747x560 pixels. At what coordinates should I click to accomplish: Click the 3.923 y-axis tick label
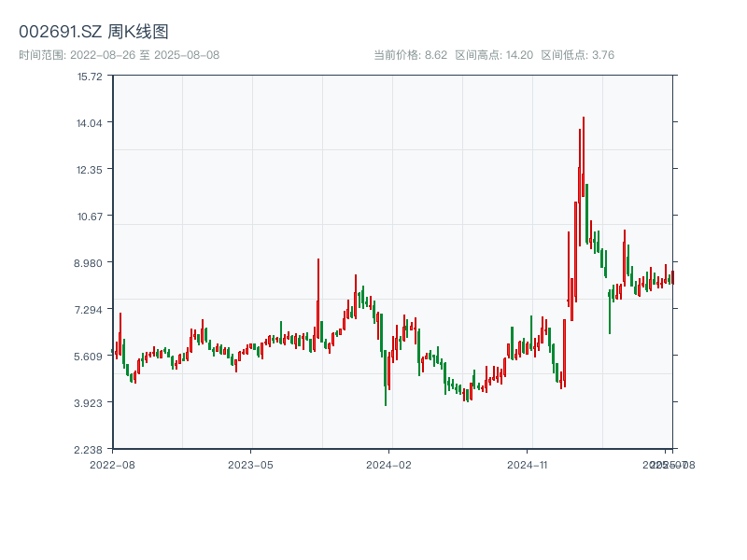click(x=90, y=403)
